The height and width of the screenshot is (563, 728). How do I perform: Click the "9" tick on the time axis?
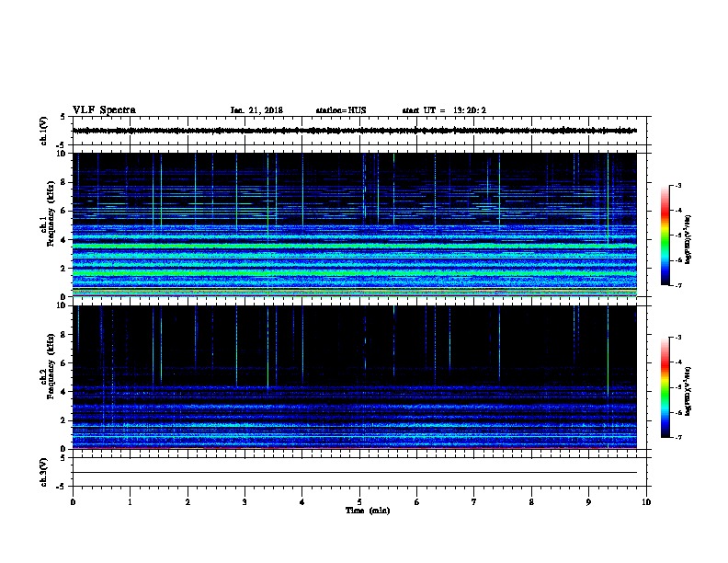(x=588, y=502)
